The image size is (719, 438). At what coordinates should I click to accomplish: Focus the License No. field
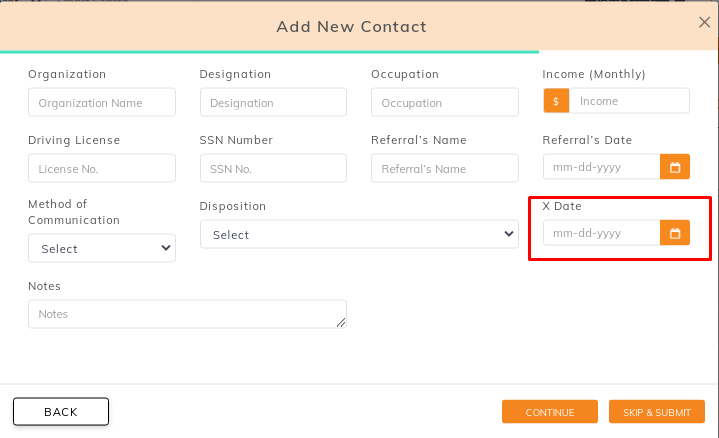point(102,168)
